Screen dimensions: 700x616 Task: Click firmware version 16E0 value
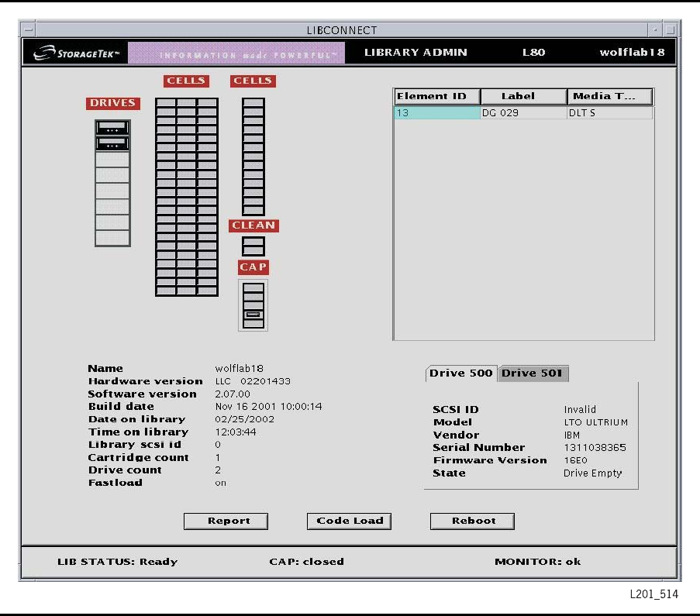(575, 460)
